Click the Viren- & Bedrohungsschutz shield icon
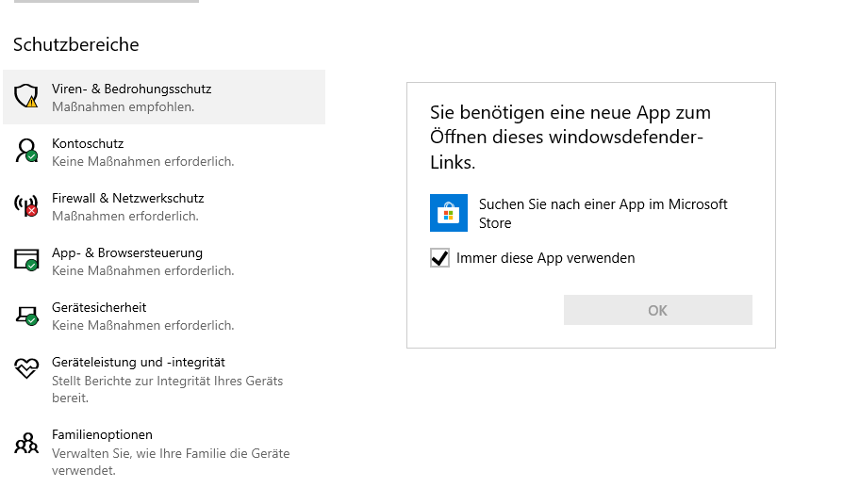843x504 pixels. 25,96
